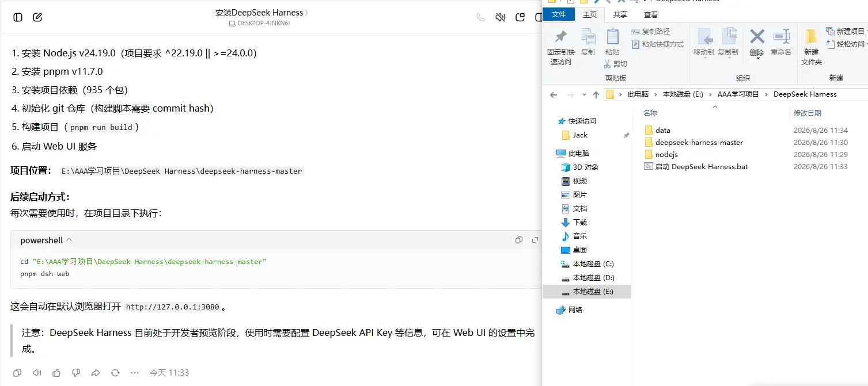The image size is (868, 386).
Task: Click the phone call icon in the chat header
Action: (481, 17)
